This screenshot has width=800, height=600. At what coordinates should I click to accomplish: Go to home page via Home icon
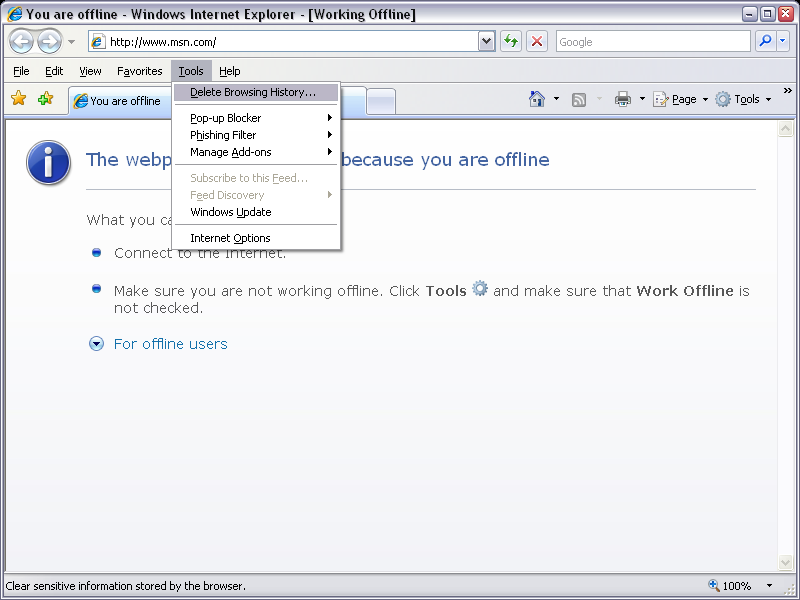(x=537, y=99)
